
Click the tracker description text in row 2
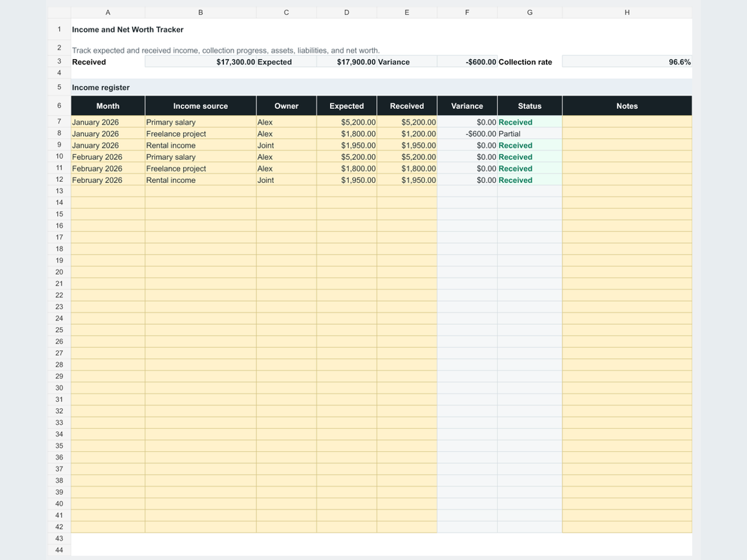pos(226,50)
